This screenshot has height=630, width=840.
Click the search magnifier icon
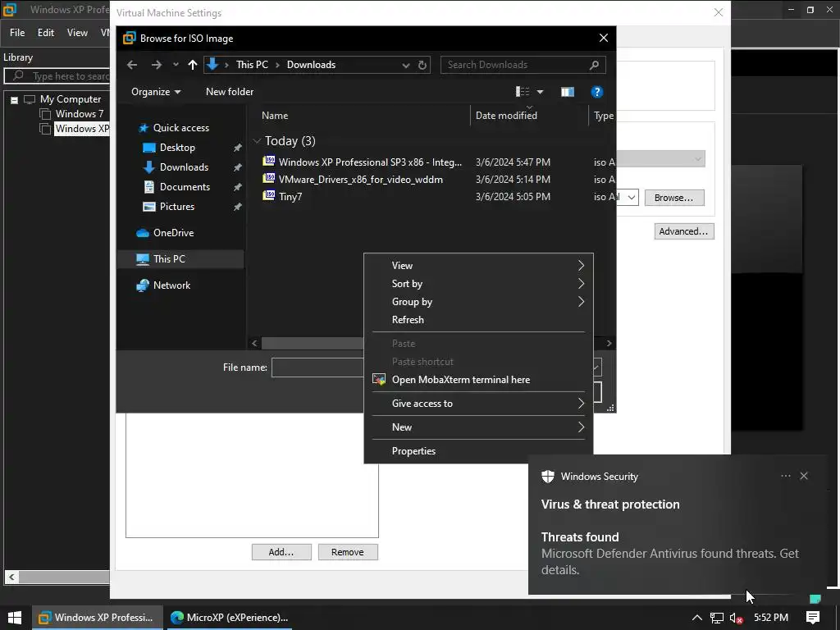tap(594, 65)
